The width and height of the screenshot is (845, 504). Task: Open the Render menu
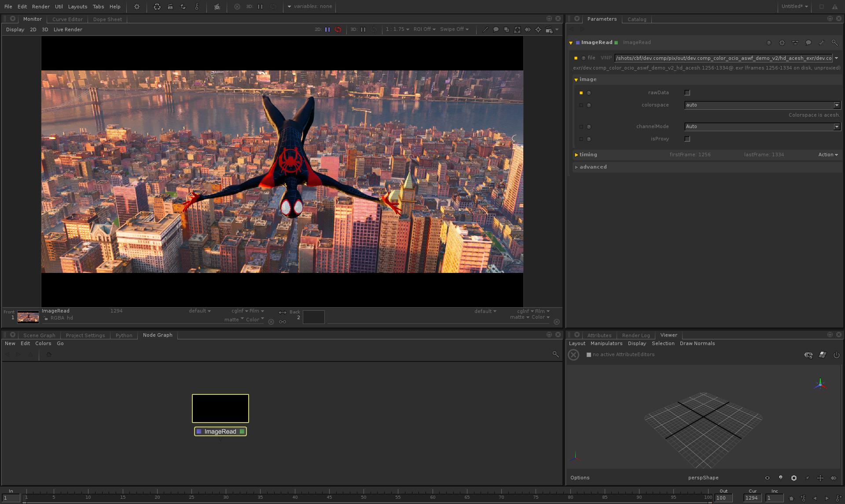coord(40,7)
